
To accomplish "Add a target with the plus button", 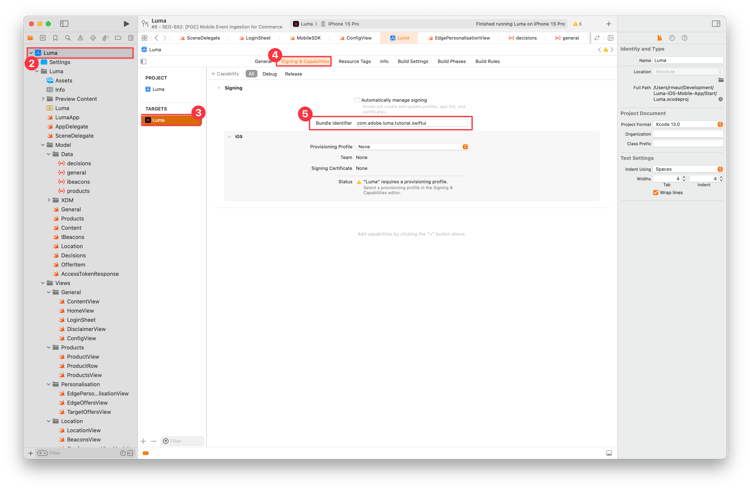I will [143, 441].
